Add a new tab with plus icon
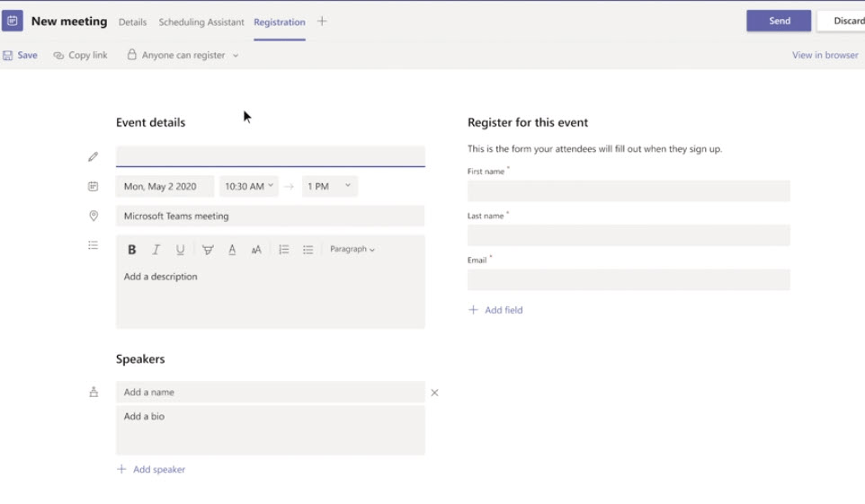The height and width of the screenshot is (504, 865). pyautogui.click(x=322, y=22)
